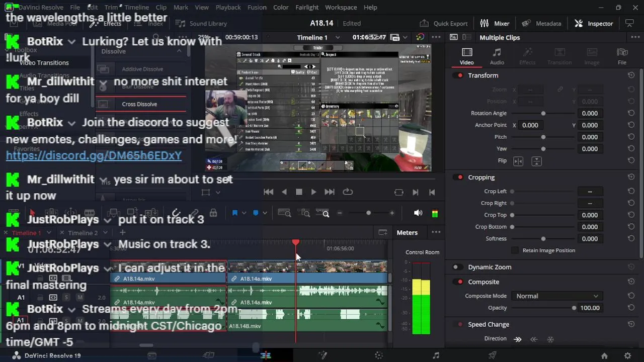Open the Mixer panel

point(495,23)
